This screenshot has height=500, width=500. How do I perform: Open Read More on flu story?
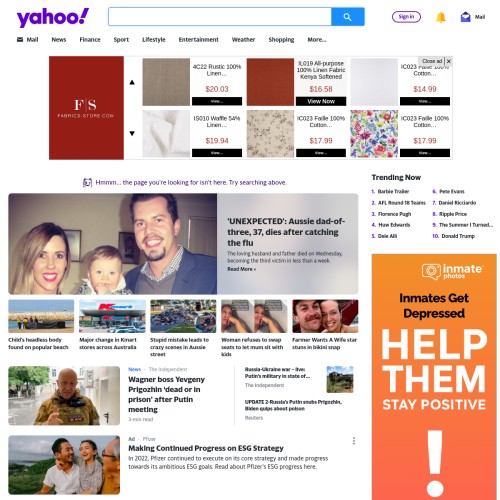click(x=242, y=269)
